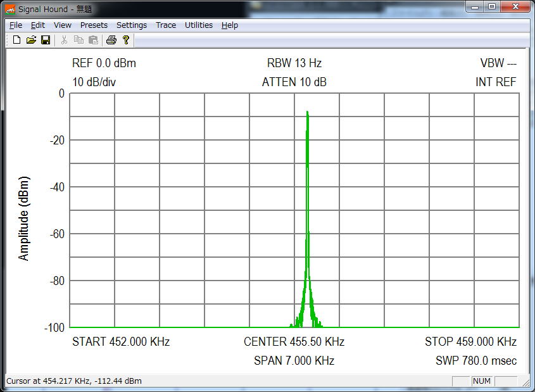The height and width of the screenshot is (392, 535).
Task: Open the View menu
Action: click(63, 25)
